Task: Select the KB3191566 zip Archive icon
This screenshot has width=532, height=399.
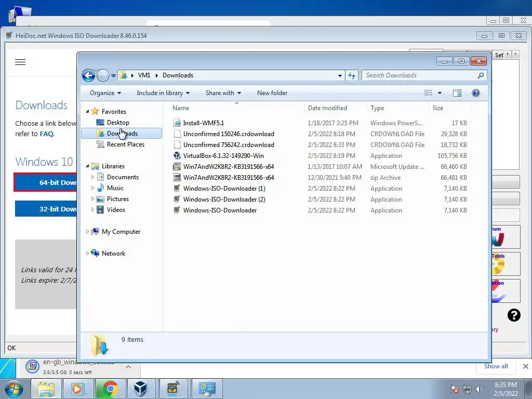Action: tap(177, 178)
